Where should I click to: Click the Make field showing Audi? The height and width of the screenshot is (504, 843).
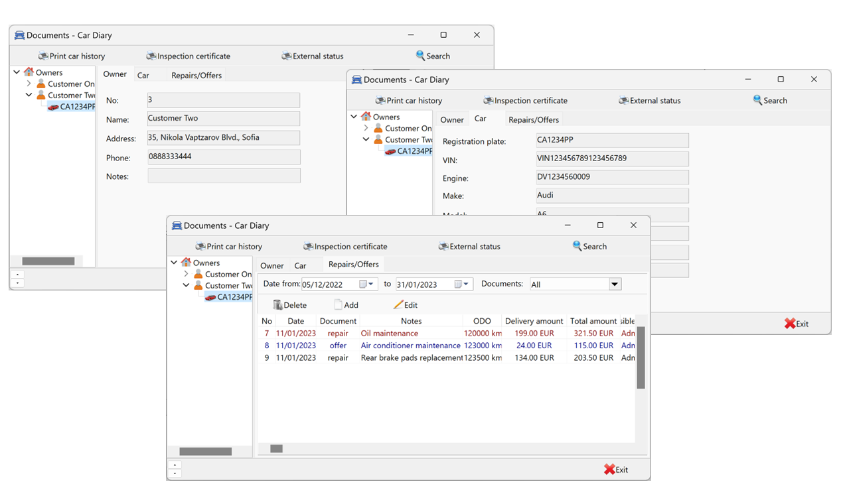[x=613, y=196]
